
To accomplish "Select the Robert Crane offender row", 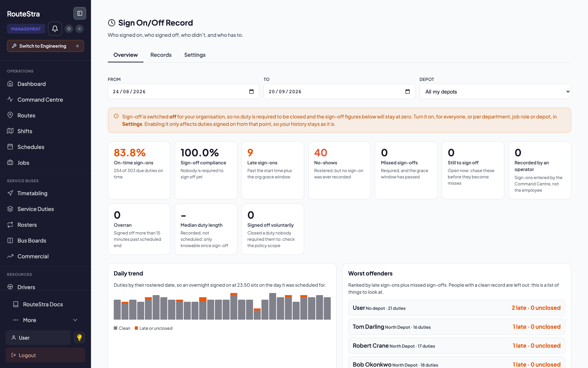I will click(x=456, y=346).
